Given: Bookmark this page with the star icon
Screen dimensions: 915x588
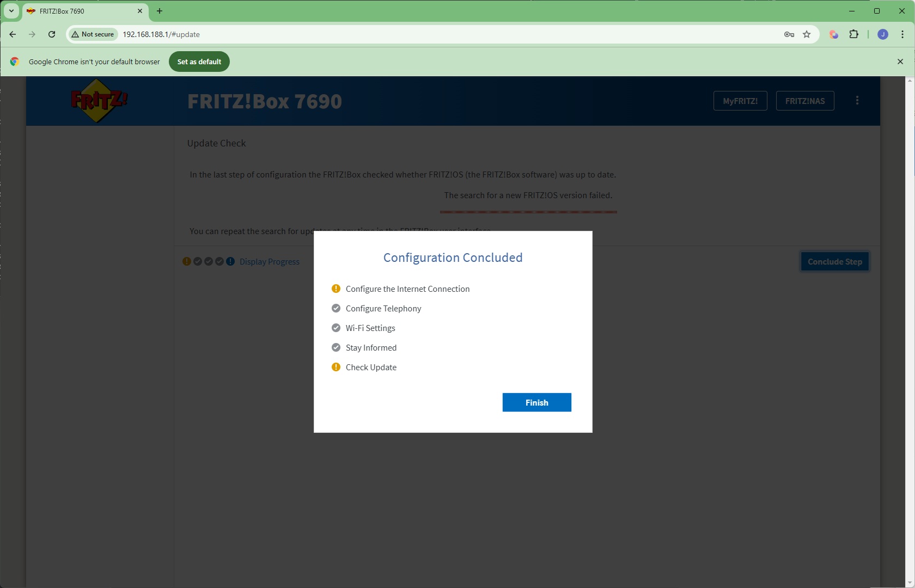Looking at the screenshot, I should tap(807, 34).
